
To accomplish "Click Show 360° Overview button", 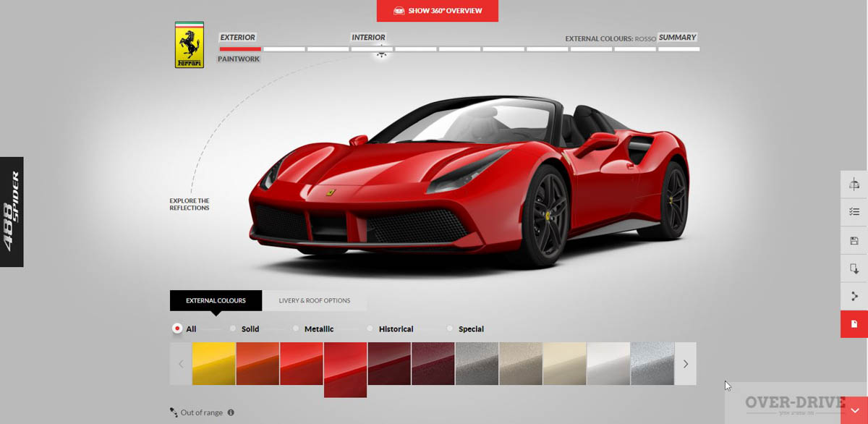I will 437,11.
